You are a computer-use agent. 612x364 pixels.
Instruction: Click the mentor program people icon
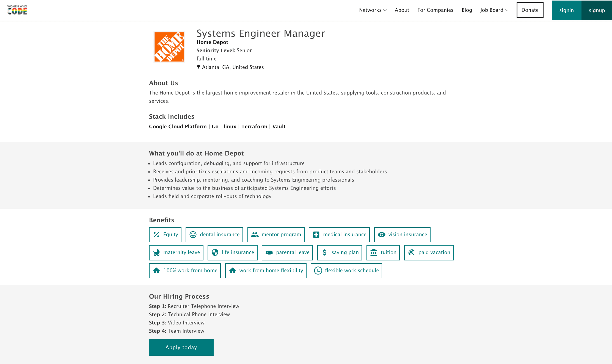pos(255,235)
